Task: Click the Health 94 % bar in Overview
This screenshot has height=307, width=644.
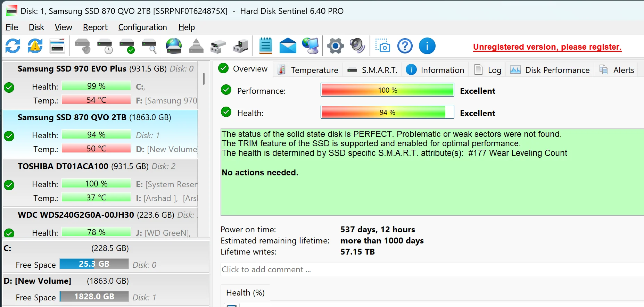Action: tap(387, 112)
